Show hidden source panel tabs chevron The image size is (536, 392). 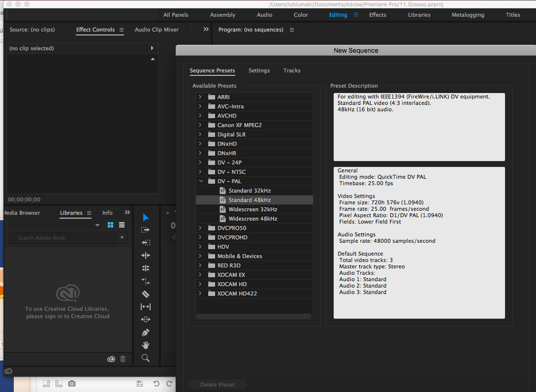click(x=206, y=30)
